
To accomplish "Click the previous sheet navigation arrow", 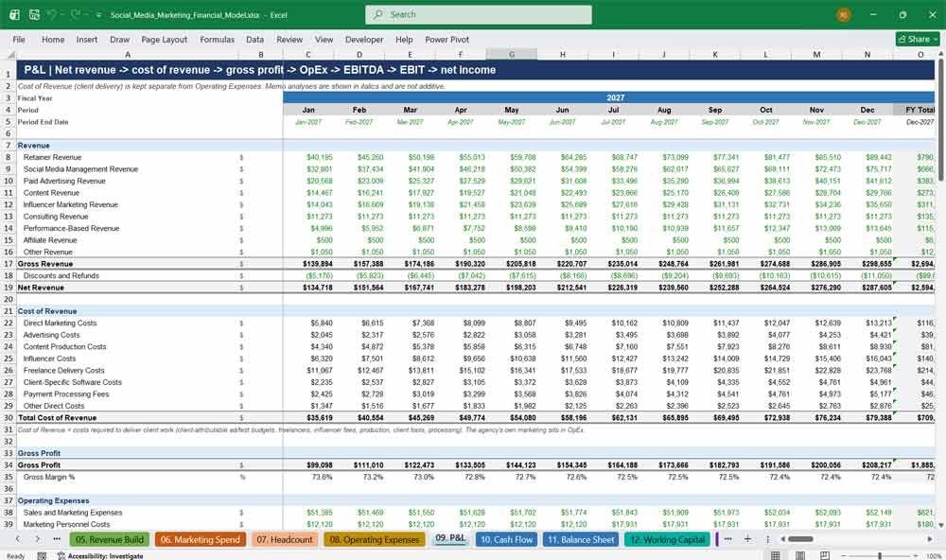I will pos(17,539).
